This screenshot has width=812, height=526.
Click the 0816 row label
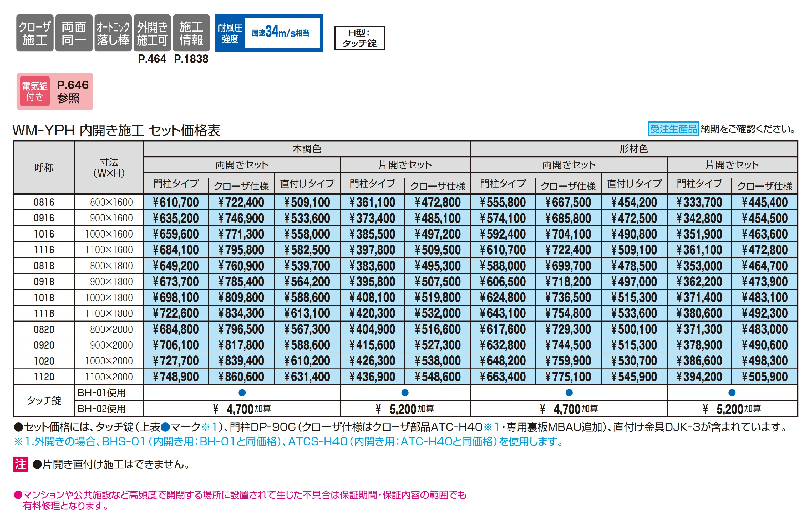(44, 202)
